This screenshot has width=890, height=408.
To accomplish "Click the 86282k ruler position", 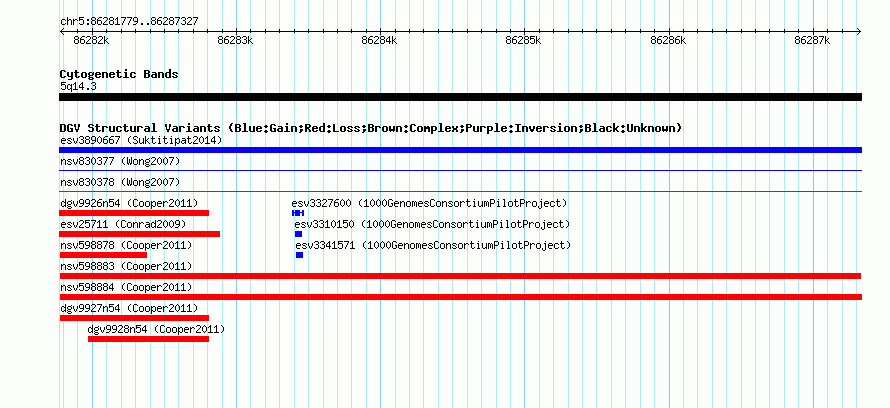I will (91, 40).
